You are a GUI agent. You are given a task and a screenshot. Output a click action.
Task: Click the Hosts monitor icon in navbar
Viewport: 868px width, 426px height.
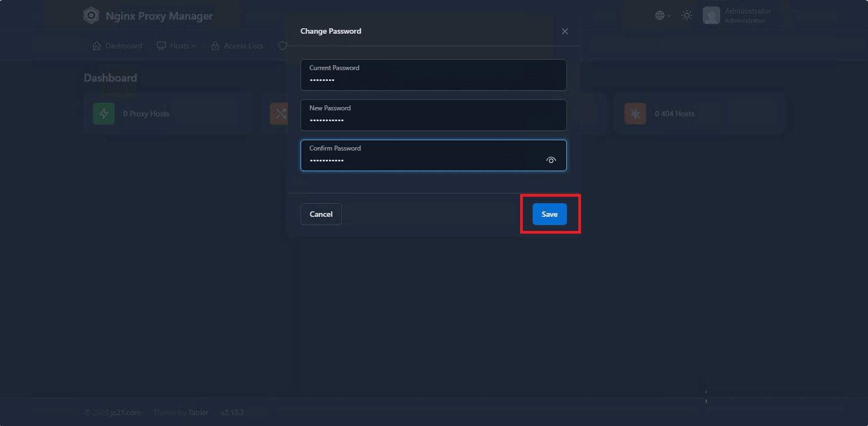(x=161, y=46)
